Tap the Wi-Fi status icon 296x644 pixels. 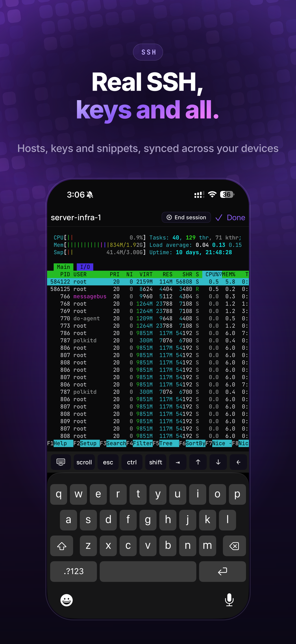pyautogui.click(x=212, y=194)
